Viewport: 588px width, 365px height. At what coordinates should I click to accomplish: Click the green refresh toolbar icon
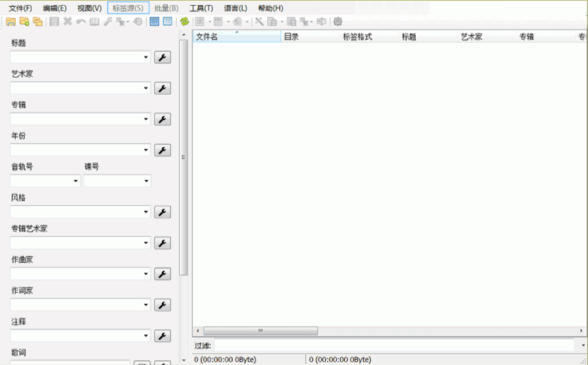tap(184, 22)
